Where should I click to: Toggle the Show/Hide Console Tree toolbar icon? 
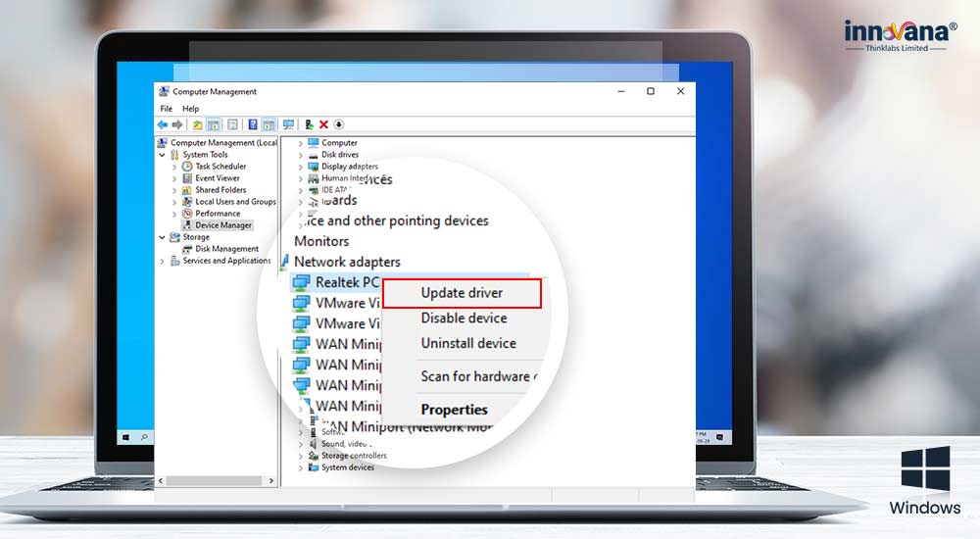213,125
